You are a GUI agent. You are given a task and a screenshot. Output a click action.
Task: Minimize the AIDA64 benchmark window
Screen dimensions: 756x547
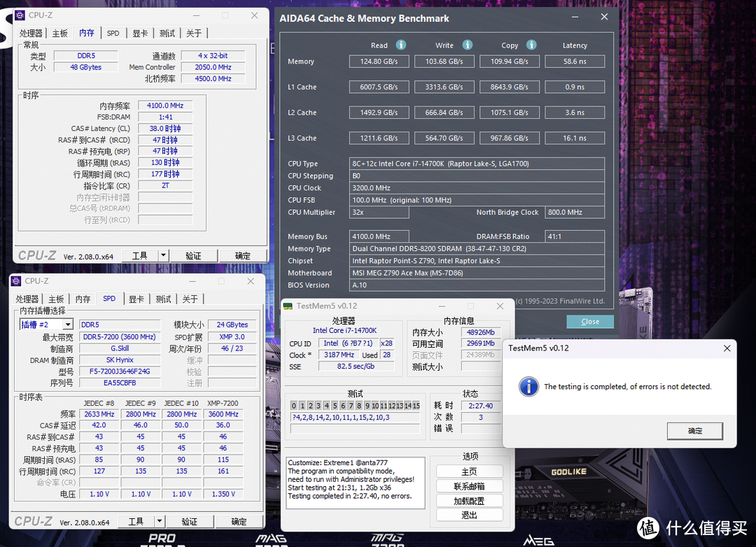[x=575, y=17]
